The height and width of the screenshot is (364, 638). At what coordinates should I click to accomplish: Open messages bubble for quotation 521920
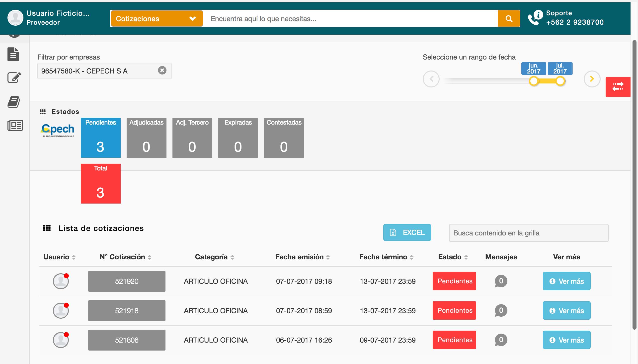[501, 281]
